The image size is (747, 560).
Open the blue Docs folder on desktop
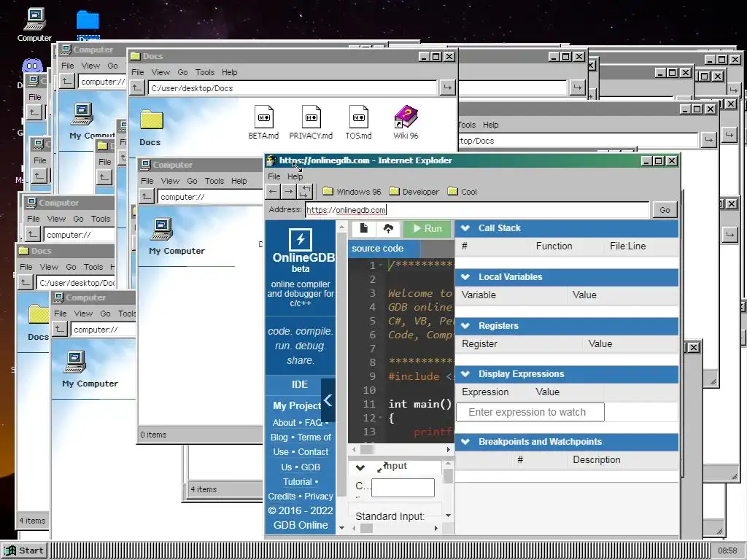(x=88, y=24)
